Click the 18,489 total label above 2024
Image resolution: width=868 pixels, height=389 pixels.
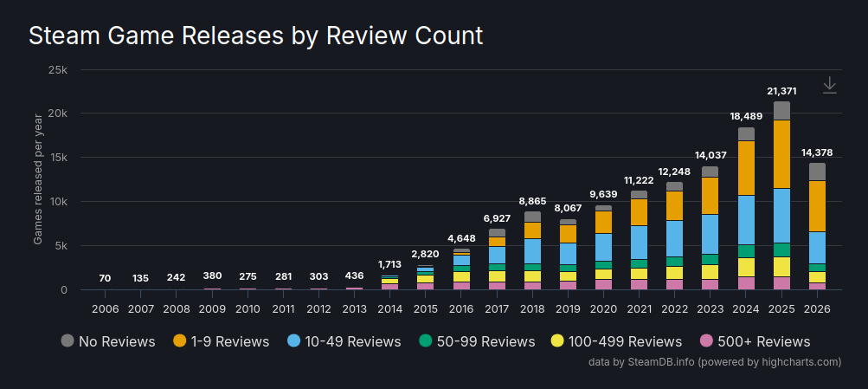[x=746, y=116]
